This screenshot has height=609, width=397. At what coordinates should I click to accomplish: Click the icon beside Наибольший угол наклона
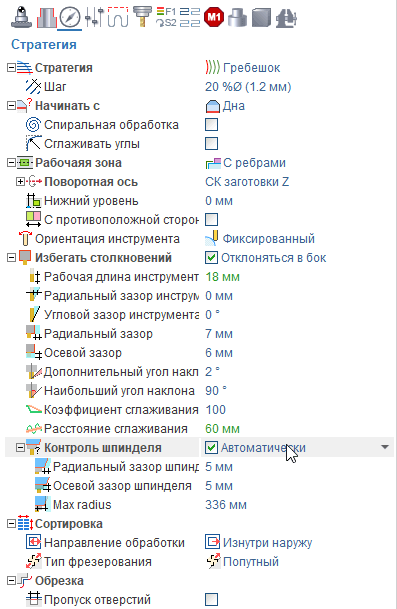point(33,391)
